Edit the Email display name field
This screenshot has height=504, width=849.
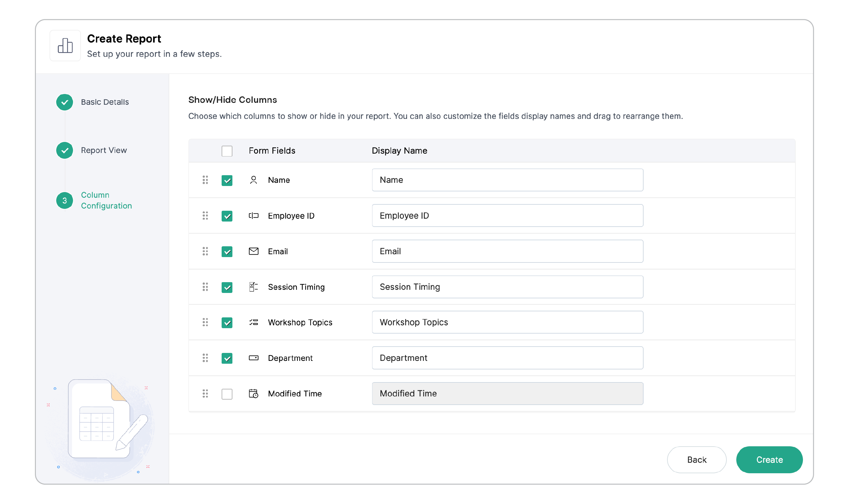(507, 251)
